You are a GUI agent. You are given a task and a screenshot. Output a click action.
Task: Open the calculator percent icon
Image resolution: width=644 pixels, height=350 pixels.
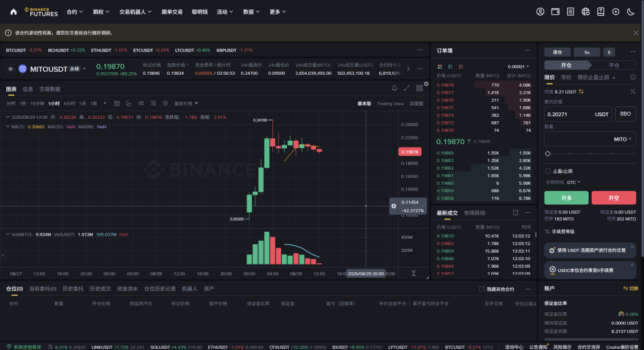[x=633, y=92]
